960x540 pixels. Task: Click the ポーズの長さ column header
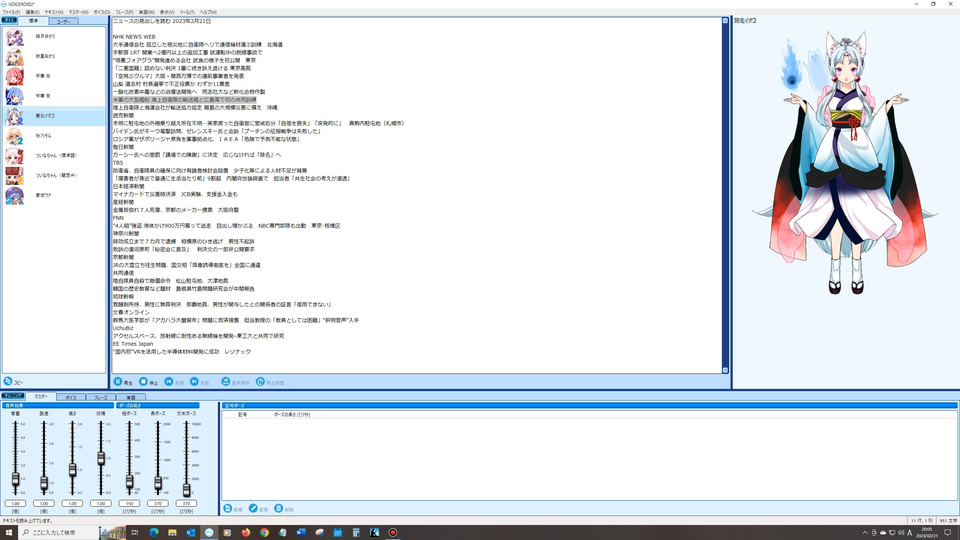click(291, 414)
